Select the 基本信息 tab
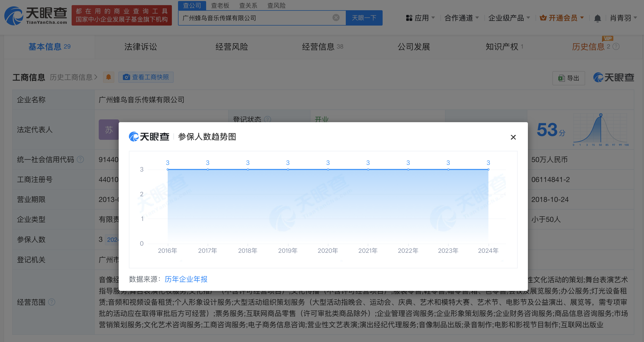The image size is (644, 342). pos(49,47)
